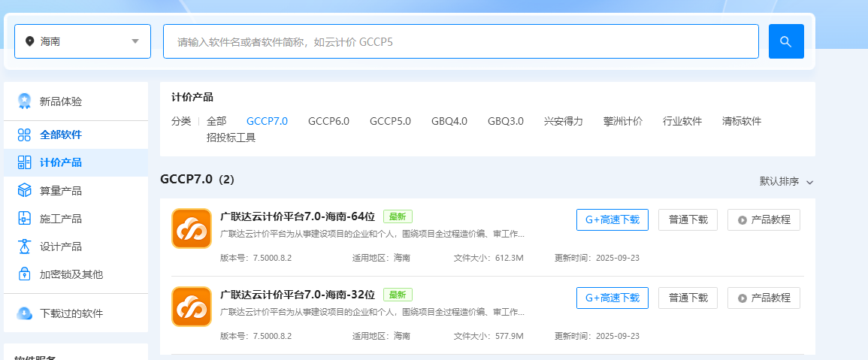Select the 招投标工具 category filter

[231, 138]
